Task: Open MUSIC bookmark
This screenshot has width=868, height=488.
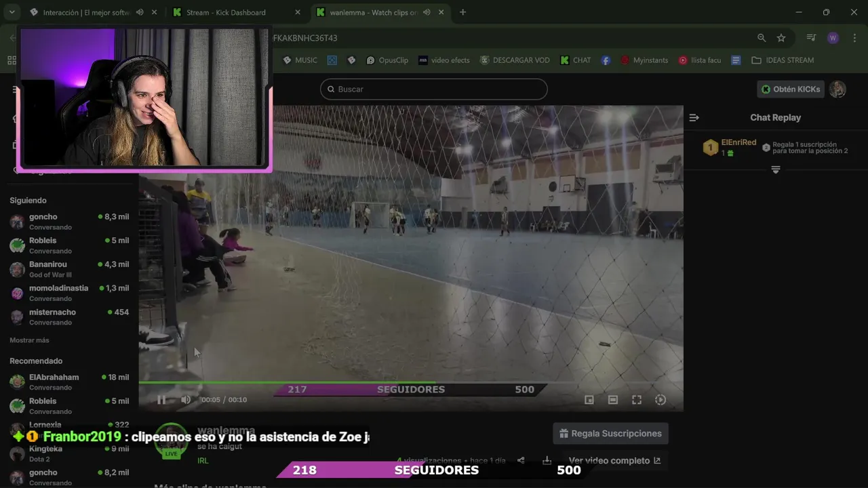Action: pyautogui.click(x=300, y=60)
